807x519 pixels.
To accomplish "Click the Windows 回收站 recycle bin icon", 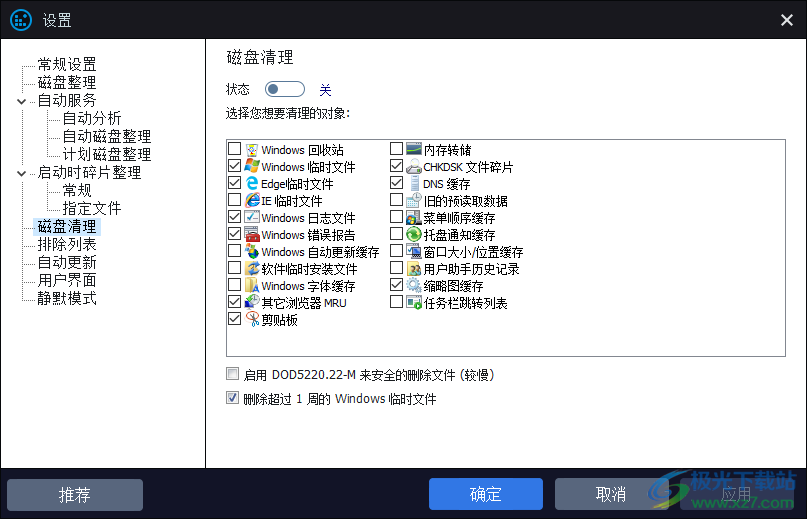I will point(252,150).
